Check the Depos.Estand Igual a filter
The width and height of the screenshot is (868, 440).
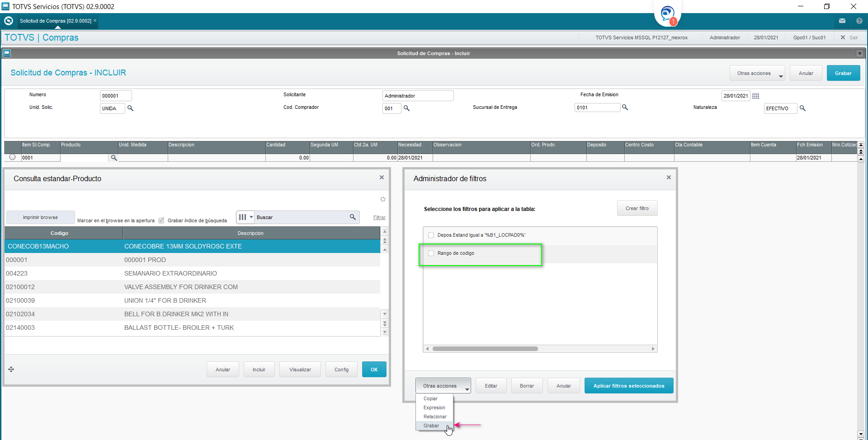click(x=431, y=235)
